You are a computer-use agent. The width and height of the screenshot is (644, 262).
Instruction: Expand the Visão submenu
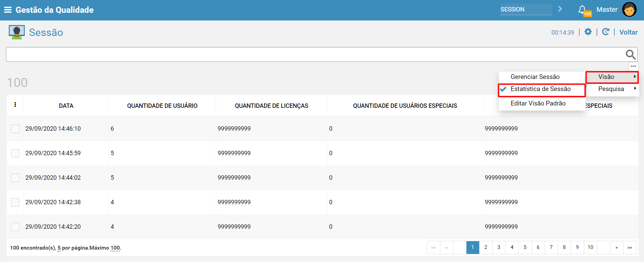point(612,77)
